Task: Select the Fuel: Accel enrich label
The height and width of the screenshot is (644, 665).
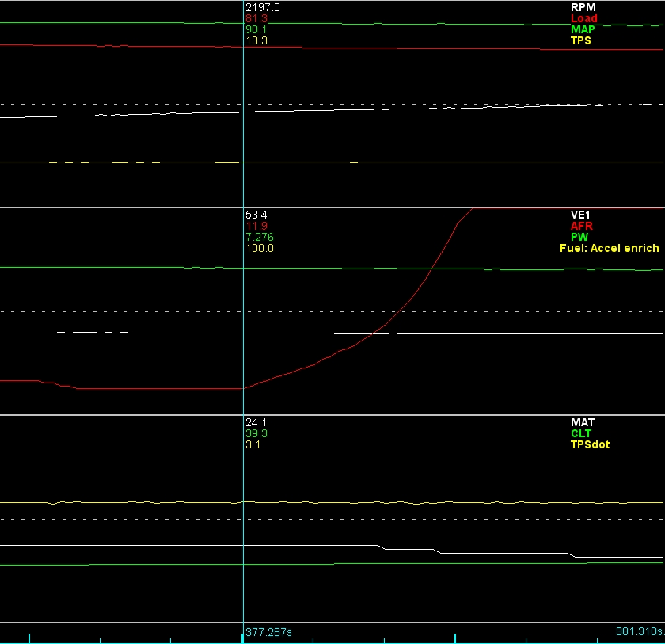Action: click(609, 248)
